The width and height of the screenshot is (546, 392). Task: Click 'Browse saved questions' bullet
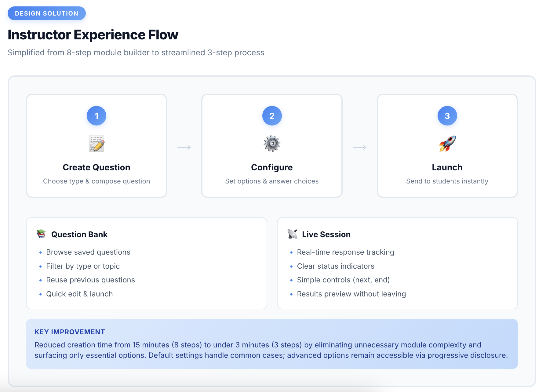point(88,252)
